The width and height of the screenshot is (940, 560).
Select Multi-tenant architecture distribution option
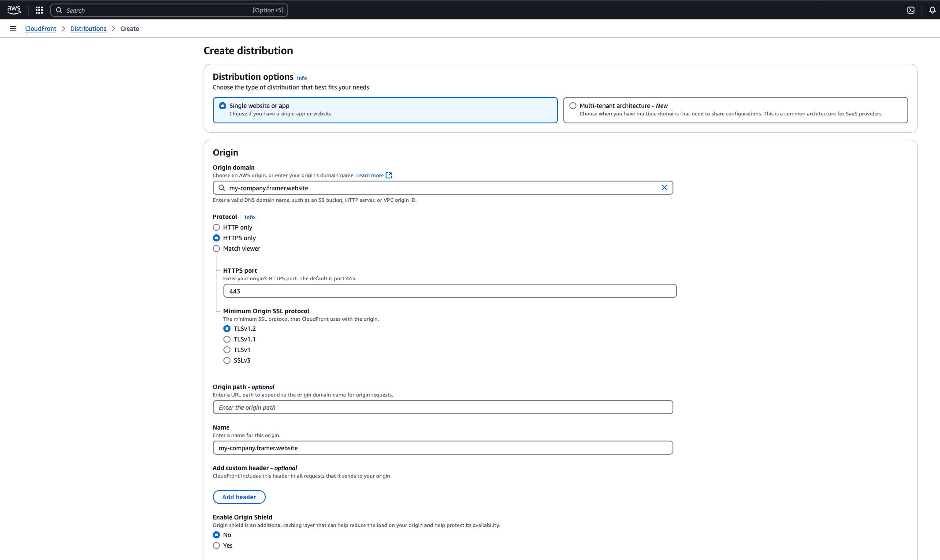[x=573, y=106]
